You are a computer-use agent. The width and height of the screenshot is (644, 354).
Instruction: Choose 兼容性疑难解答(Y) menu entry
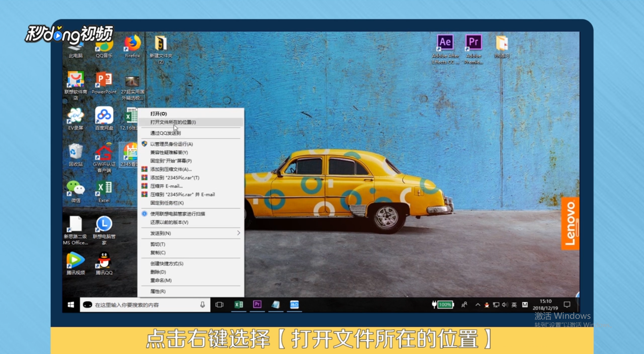[191, 153]
